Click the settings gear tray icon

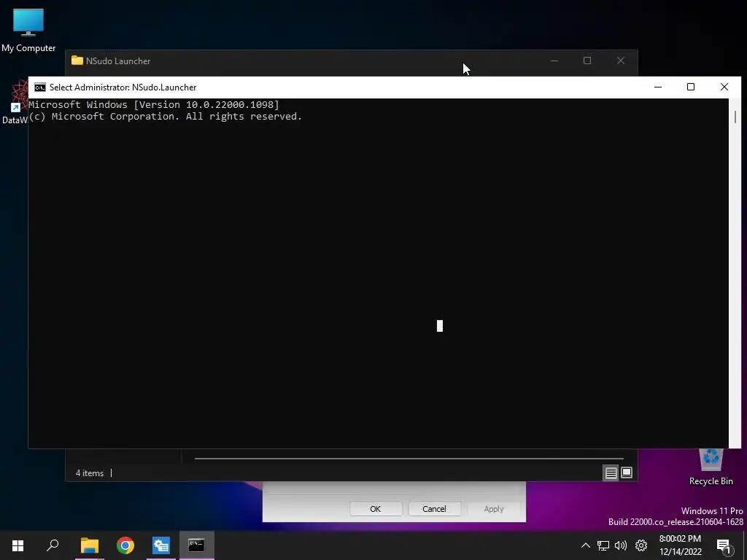click(x=641, y=545)
